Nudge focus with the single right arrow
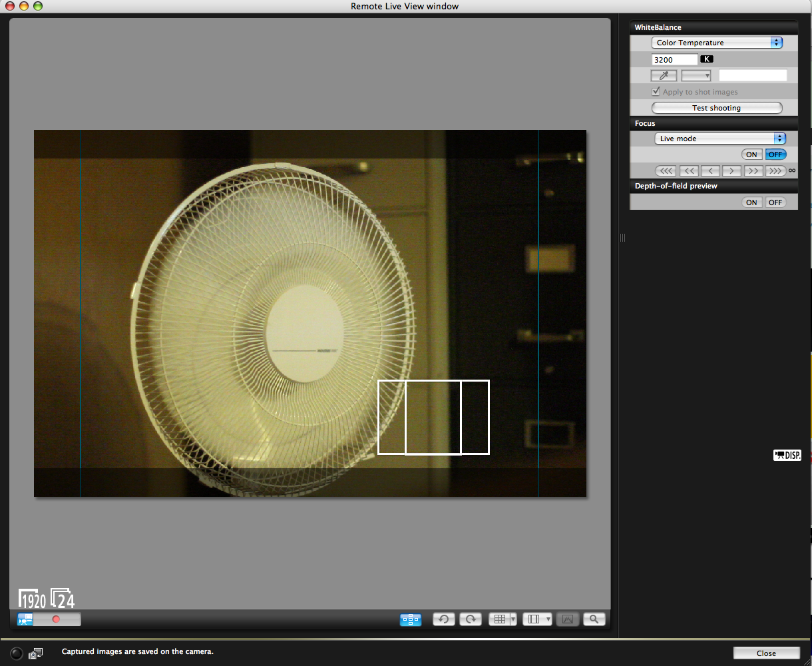812x666 pixels. pos(732,171)
